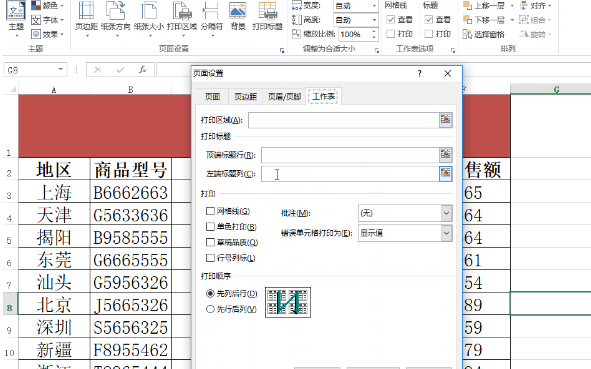Click 顶端标题行 range selector icon
This screenshot has height=369, width=591.
pos(446,155)
